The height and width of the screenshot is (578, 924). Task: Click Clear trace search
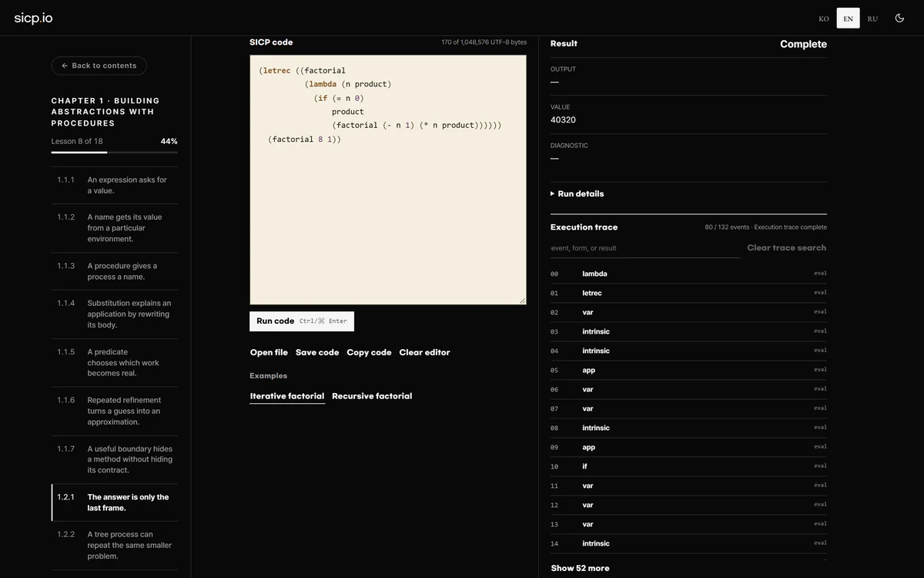(x=786, y=248)
